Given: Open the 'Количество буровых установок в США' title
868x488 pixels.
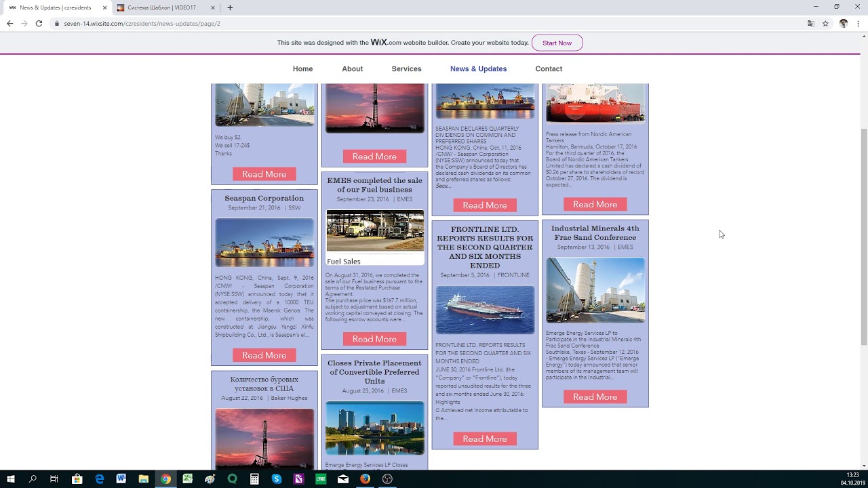Looking at the screenshot, I should coord(264,384).
